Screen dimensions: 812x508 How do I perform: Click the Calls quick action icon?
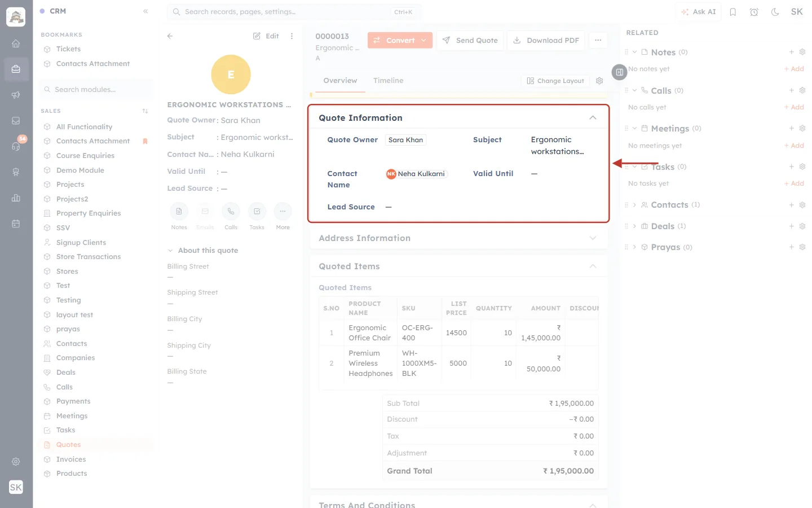pyautogui.click(x=231, y=212)
